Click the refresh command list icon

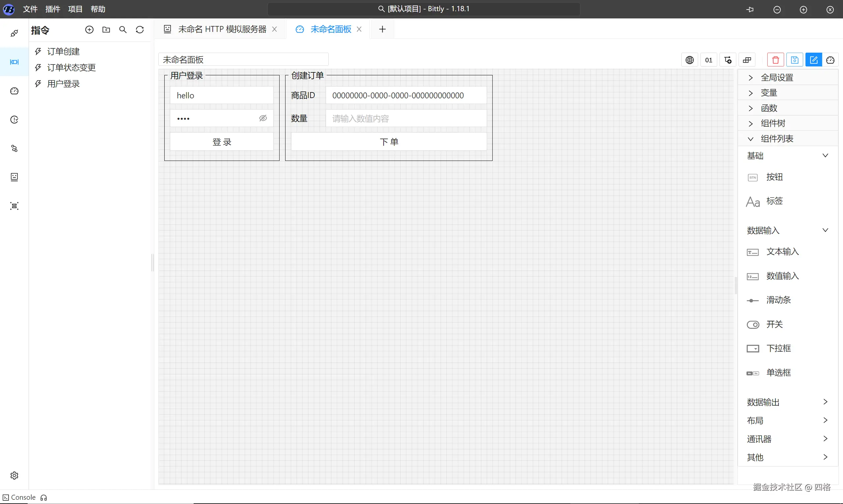pyautogui.click(x=140, y=30)
